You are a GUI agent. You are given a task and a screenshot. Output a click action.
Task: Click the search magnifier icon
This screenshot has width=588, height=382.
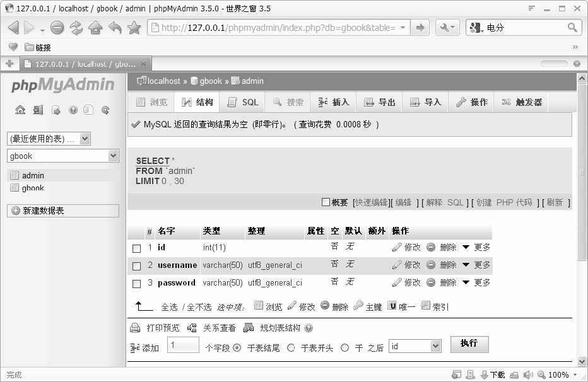click(572, 27)
